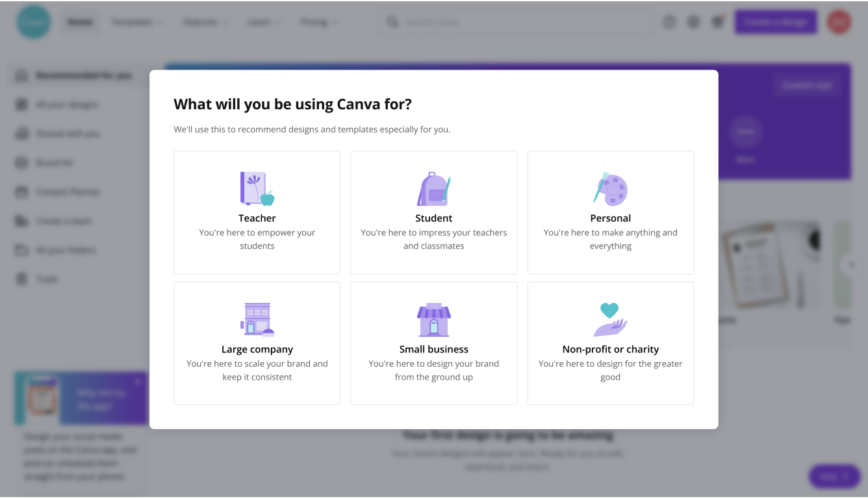Image resolution: width=868 pixels, height=498 pixels.
Task: Open the Pricing menu in background header
Action: [318, 22]
